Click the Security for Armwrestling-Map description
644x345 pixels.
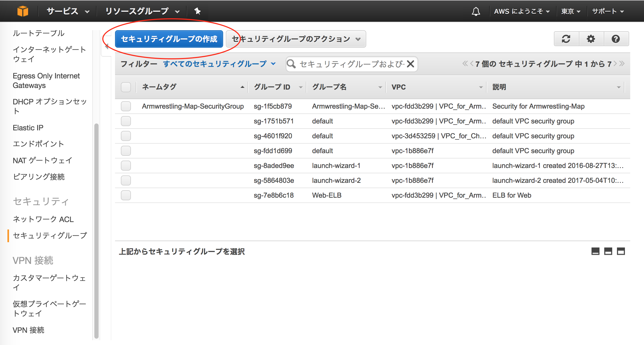coord(538,106)
